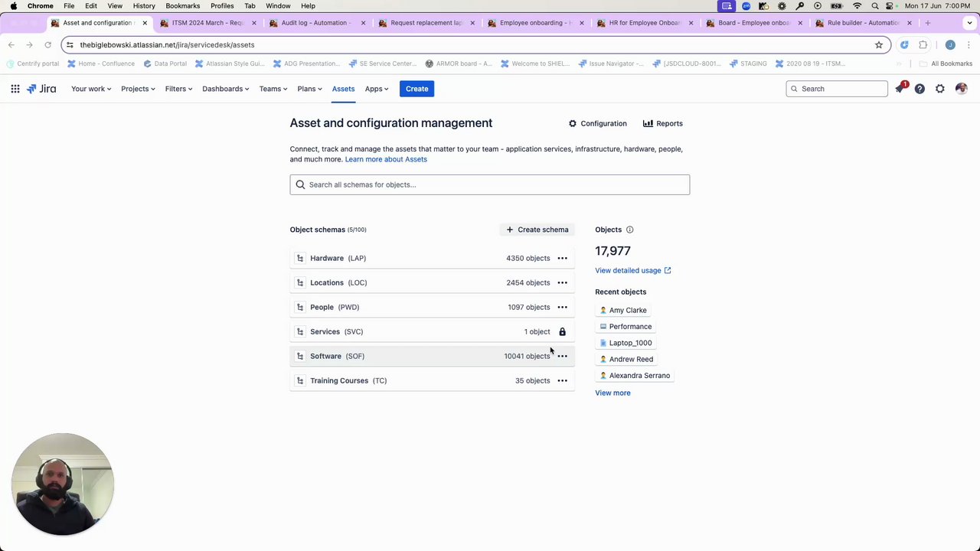Open the Software schema more actions menu
980x551 pixels.
point(562,357)
